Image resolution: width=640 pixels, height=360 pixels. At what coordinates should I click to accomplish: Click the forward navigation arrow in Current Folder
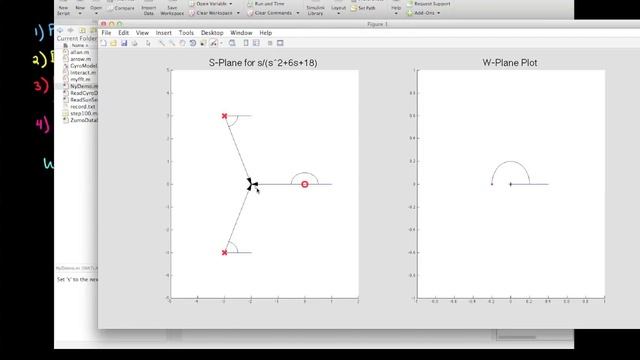coord(71,30)
